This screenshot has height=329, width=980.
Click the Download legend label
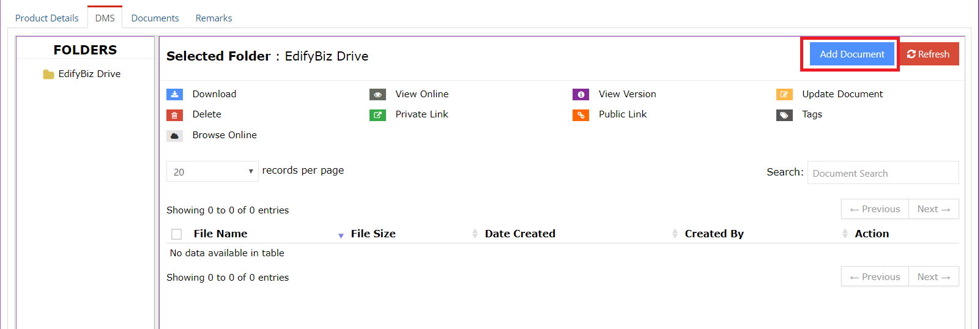(214, 94)
